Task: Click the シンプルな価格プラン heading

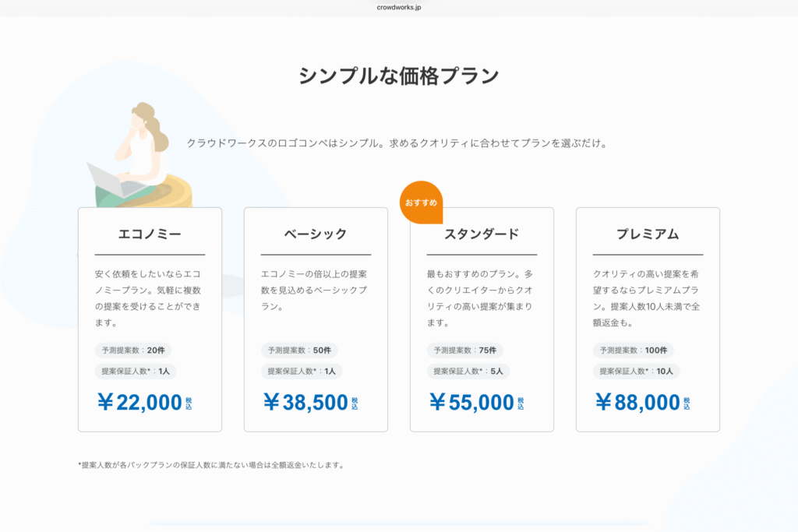Action: [x=398, y=76]
